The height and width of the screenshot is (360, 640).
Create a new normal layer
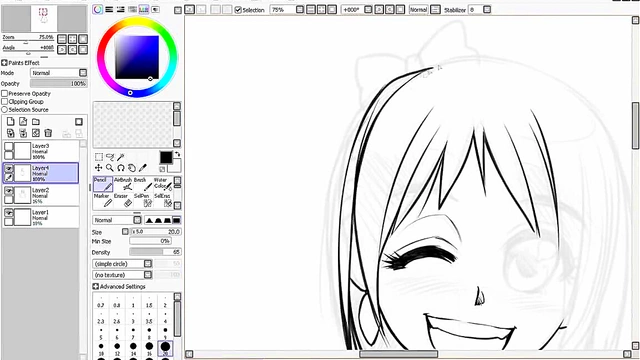coord(11,121)
